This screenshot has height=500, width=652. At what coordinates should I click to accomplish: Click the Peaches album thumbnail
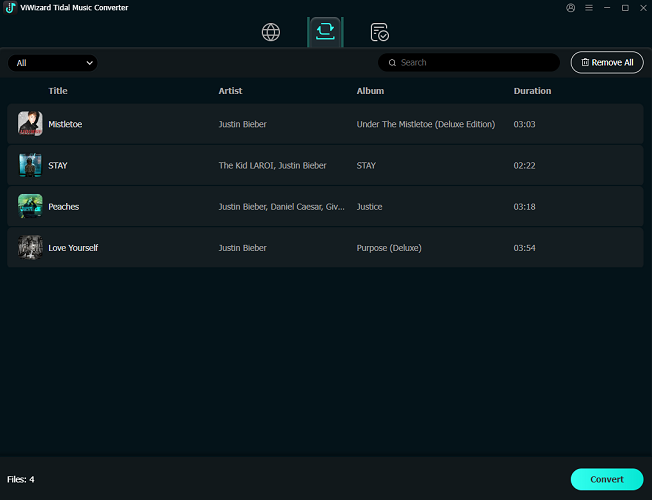30,206
